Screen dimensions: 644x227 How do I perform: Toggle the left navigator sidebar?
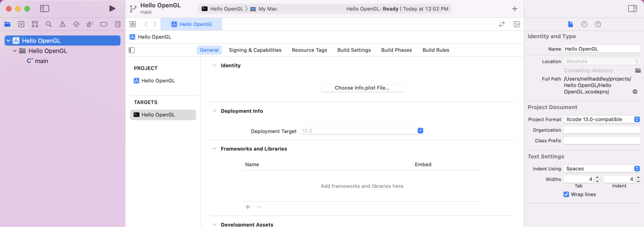(x=44, y=8)
